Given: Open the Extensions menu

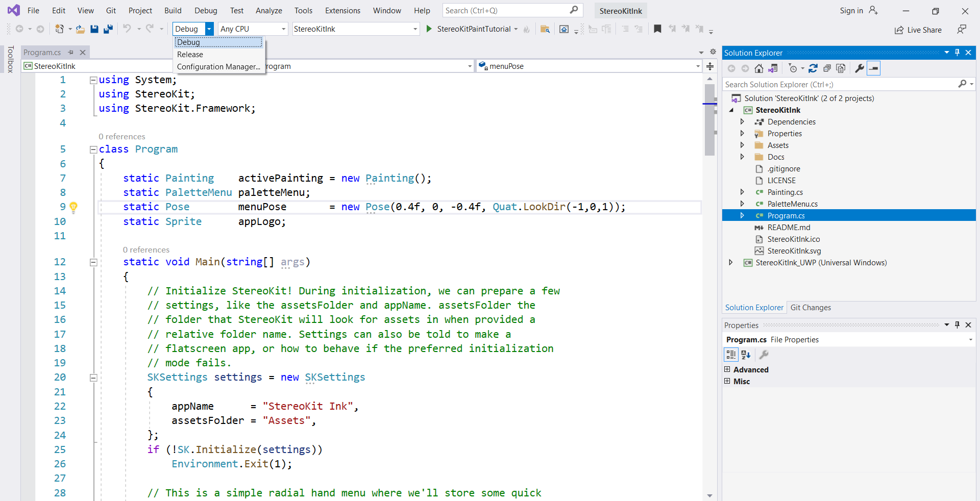Looking at the screenshot, I should [342, 11].
